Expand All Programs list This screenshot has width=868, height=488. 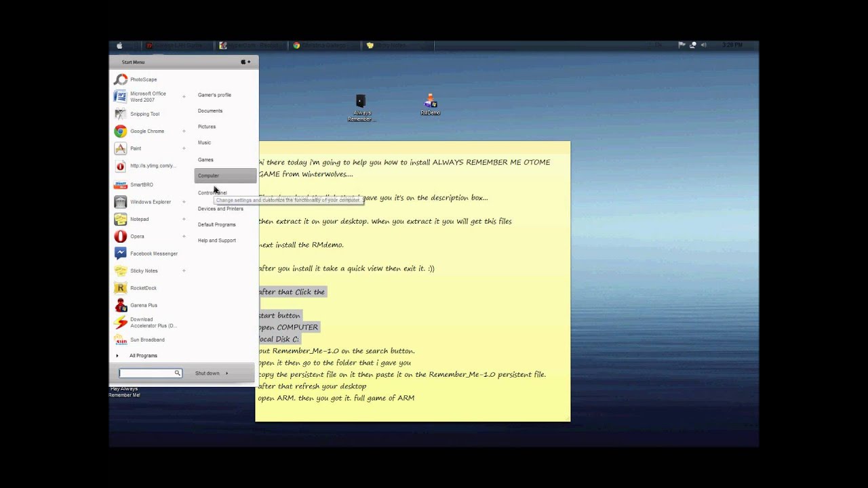point(143,356)
